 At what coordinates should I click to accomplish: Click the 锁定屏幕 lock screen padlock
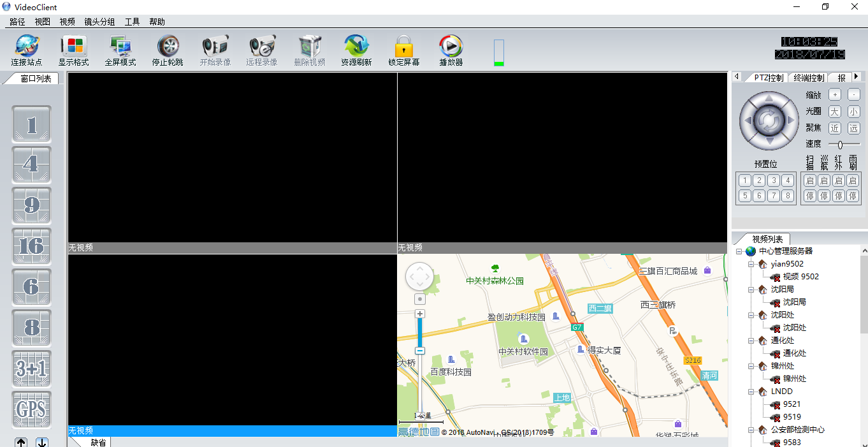point(404,47)
